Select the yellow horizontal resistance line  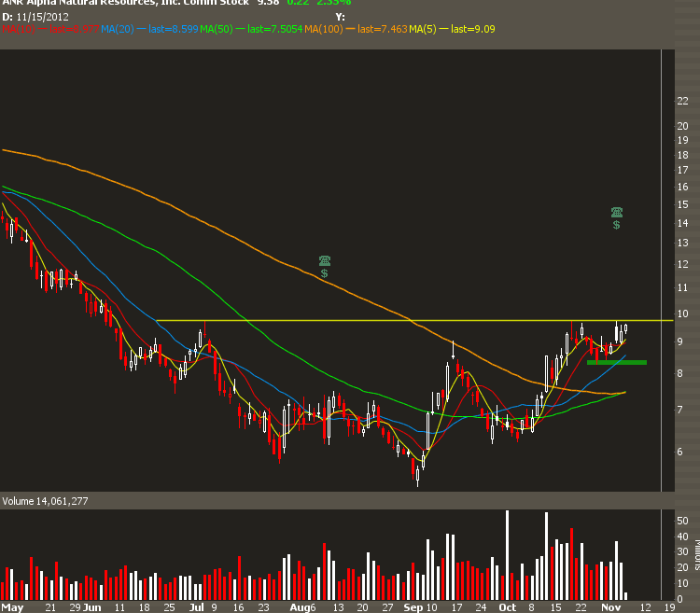click(x=373, y=321)
